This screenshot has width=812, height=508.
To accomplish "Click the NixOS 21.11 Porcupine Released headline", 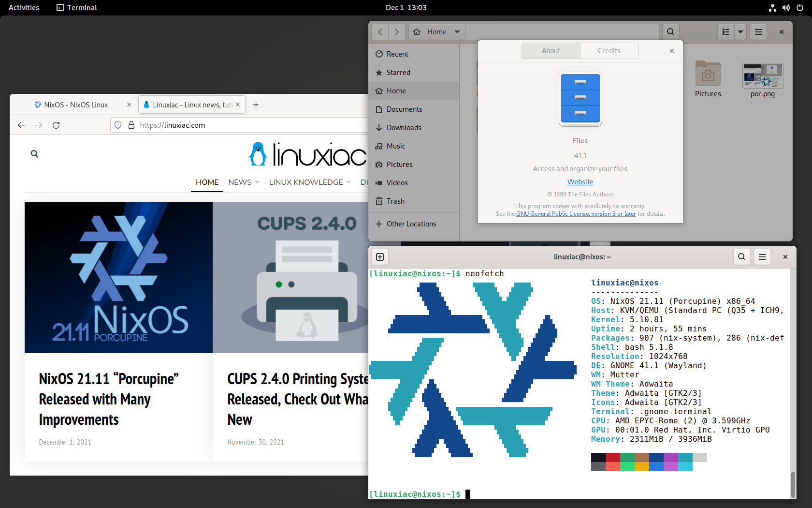I will coord(109,399).
